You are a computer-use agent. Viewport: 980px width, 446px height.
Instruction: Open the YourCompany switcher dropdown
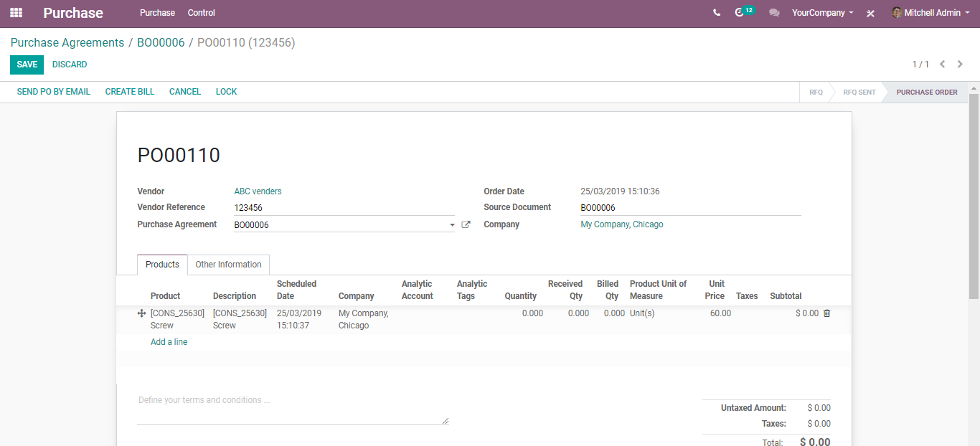click(x=822, y=13)
